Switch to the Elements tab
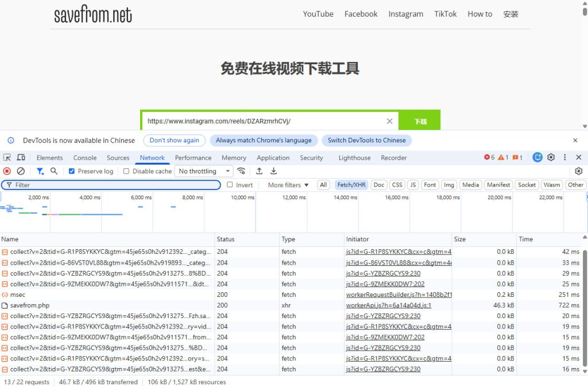 pyautogui.click(x=49, y=158)
